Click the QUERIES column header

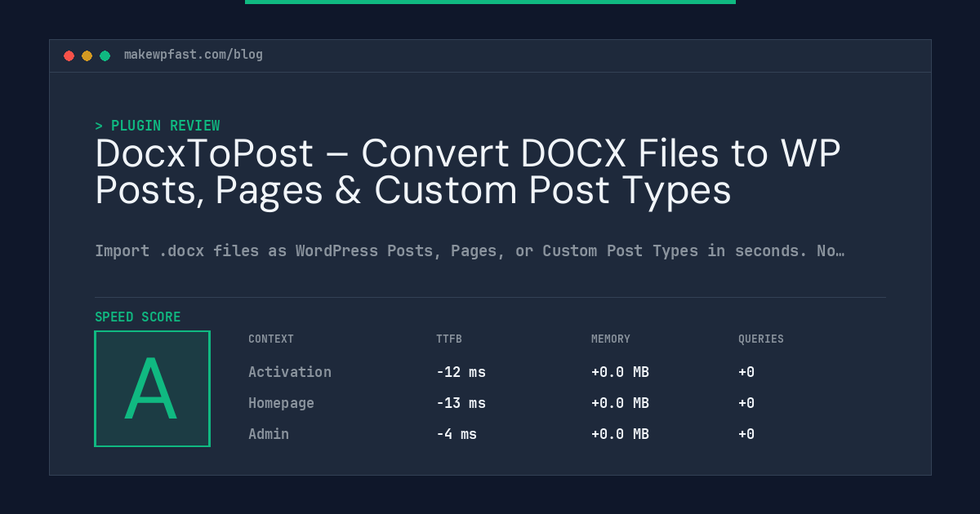[x=761, y=339]
